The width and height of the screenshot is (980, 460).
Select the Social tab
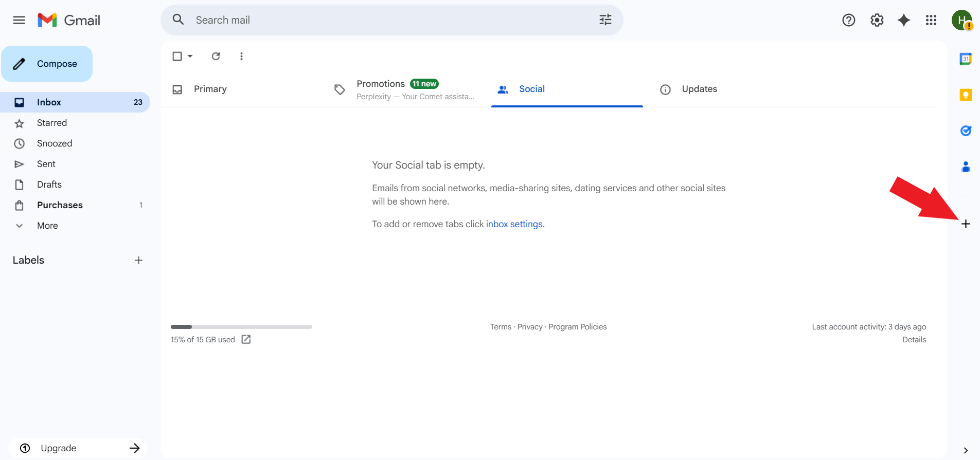coord(567,89)
